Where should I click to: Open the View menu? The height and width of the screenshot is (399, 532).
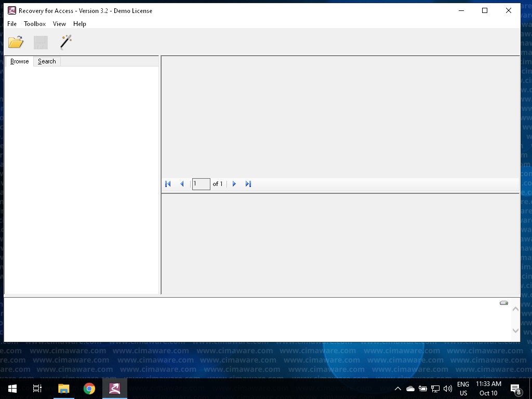click(59, 24)
